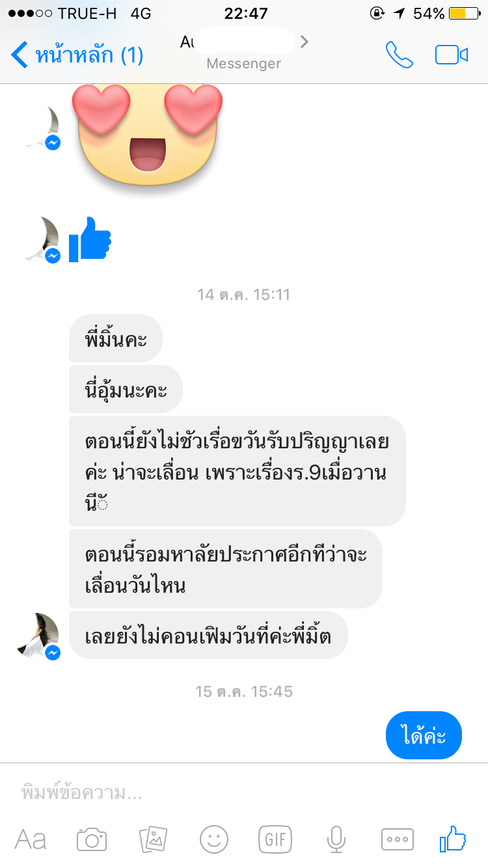The width and height of the screenshot is (488, 868).
Task: Select the พี่มิ้นคะ message bubble
Action: tap(116, 338)
